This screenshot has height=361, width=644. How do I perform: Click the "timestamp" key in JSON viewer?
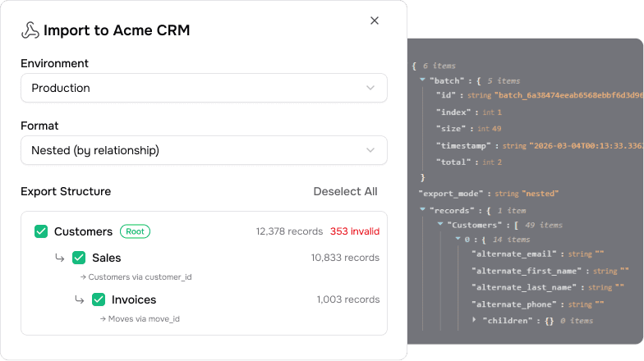(x=463, y=146)
